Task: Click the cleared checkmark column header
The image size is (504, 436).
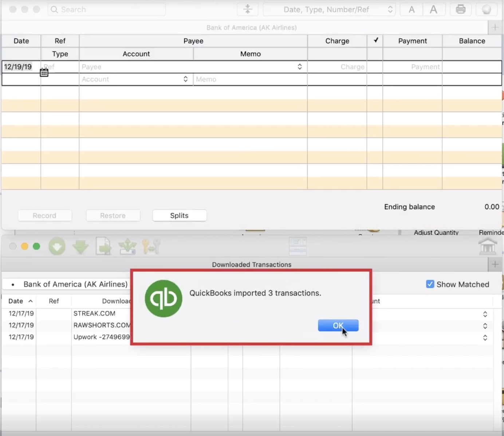Action: 375,41
